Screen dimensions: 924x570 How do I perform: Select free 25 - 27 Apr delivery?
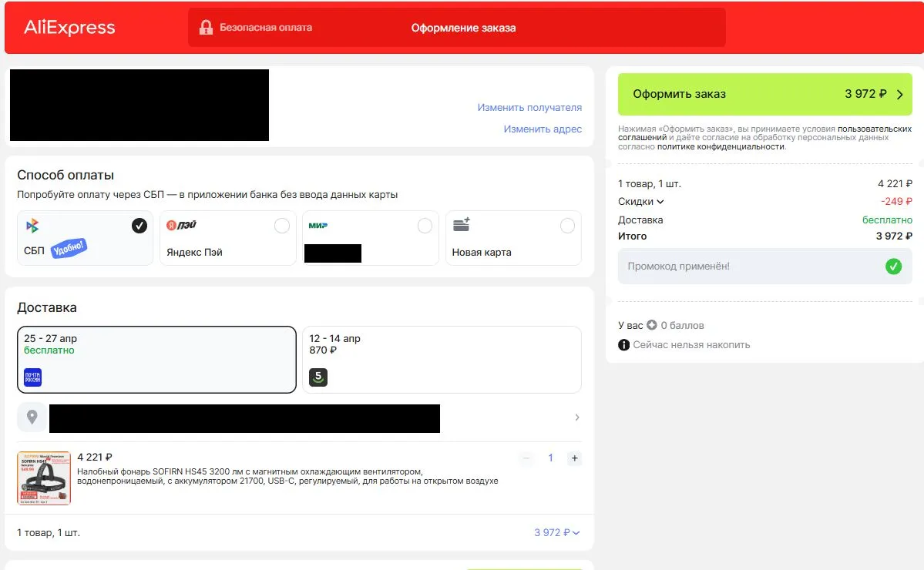coord(156,360)
